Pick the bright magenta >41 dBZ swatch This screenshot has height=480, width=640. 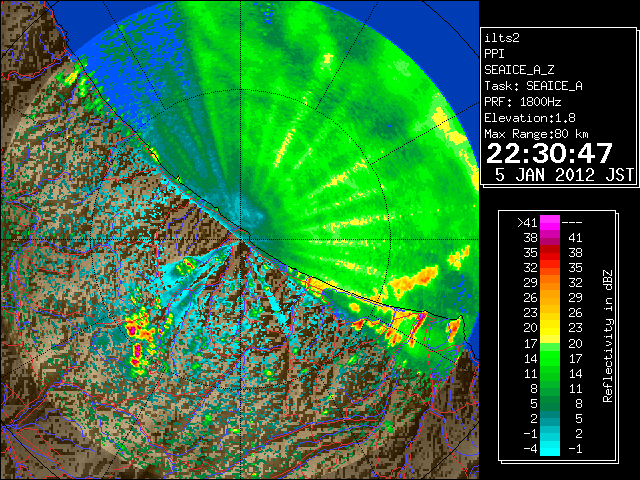point(550,223)
